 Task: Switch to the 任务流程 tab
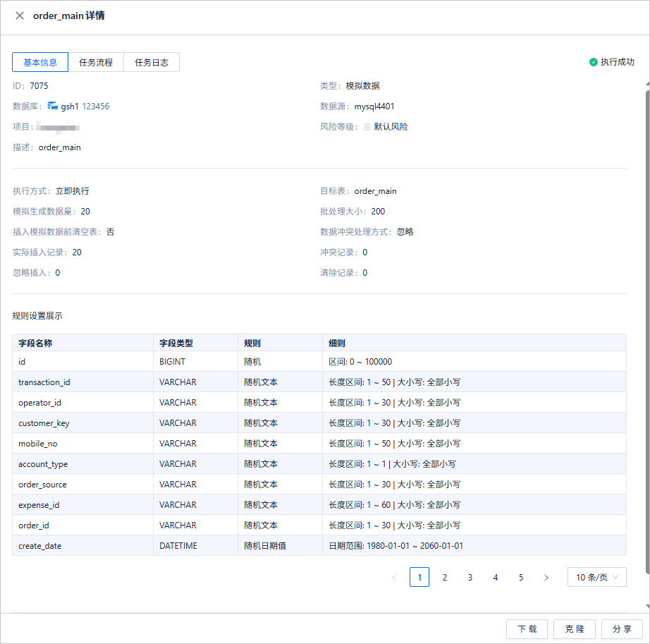click(96, 62)
